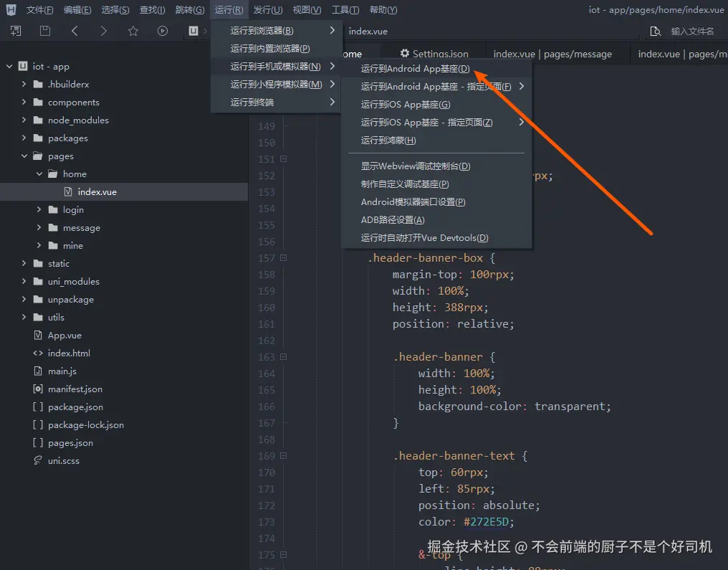This screenshot has width=728, height=570.
Task: Select 运行到Android App基座 menu item
Action: [x=415, y=69]
